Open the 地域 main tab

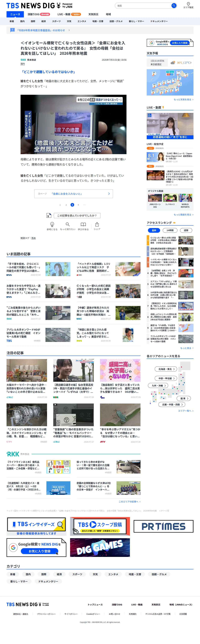click(x=108, y=14)
